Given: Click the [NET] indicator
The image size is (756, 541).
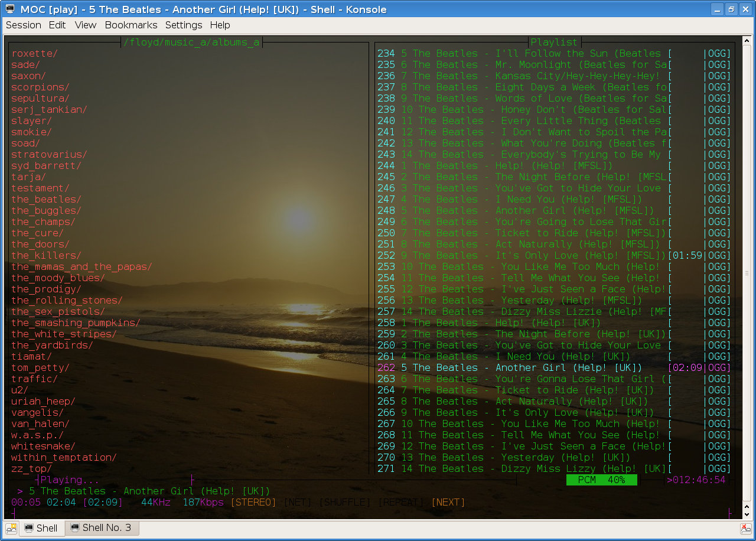Looking at the screenshot, I should pyautogui.click(x=298, y=503).
